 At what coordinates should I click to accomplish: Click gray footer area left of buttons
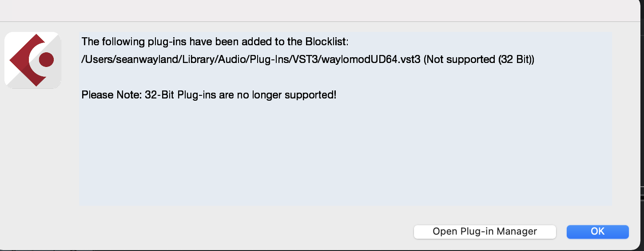click(200, 231)
